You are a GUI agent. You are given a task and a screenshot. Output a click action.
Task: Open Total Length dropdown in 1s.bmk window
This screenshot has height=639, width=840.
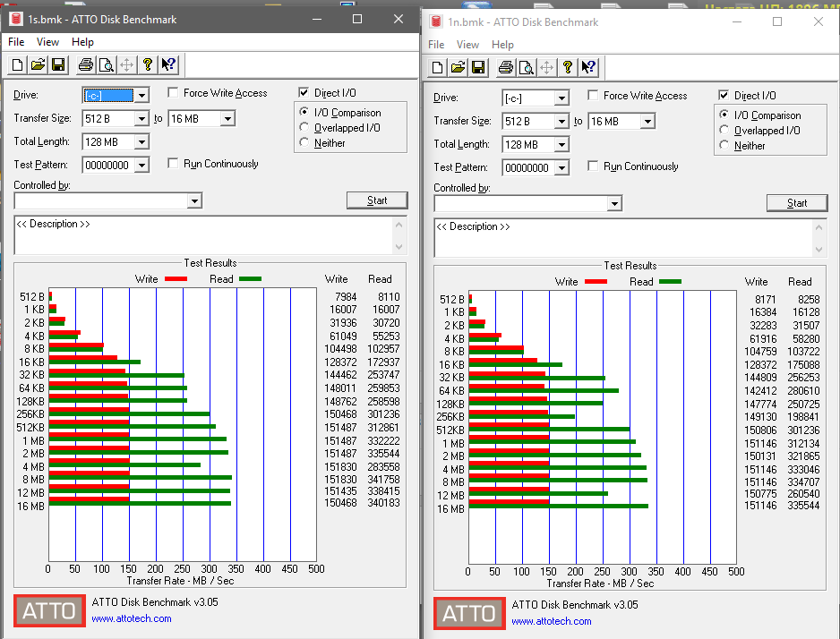point(141,142)
